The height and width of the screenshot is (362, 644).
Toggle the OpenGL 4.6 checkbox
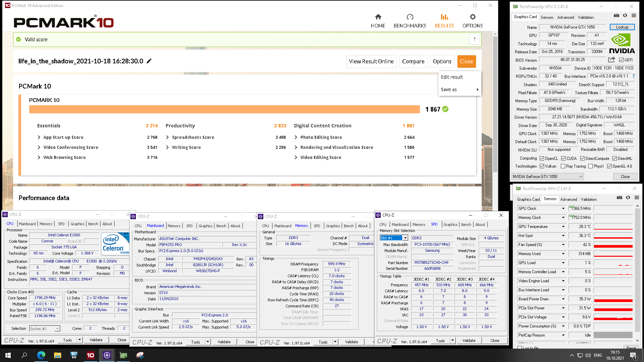(x=609, y=166)
